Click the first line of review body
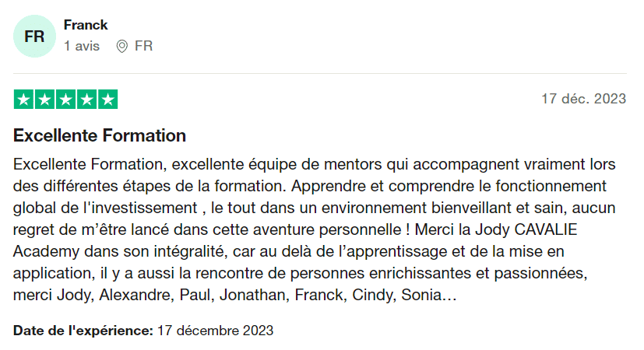This screenshot has height=350, width=644. point(311,165)
